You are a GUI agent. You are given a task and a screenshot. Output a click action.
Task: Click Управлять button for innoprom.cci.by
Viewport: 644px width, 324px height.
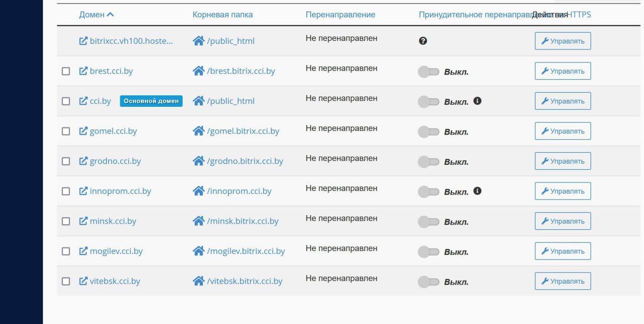[x=562, y=191]
